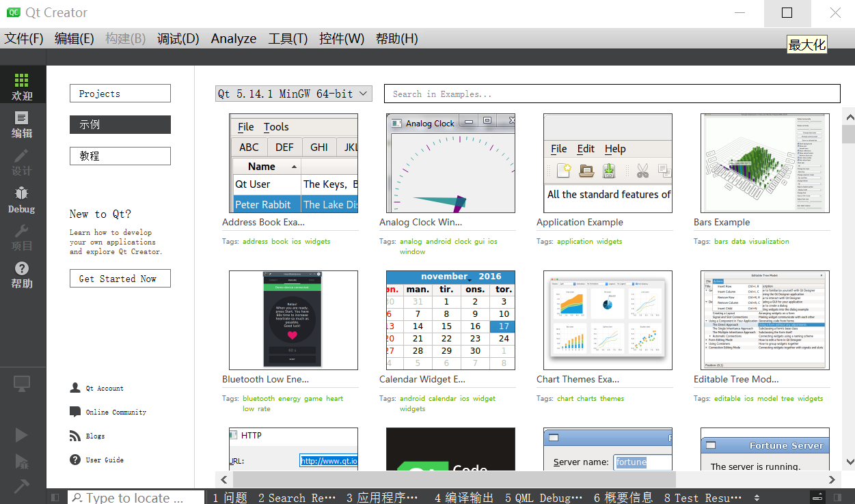This screenshot has width=855, height=504.
Task: Click the 'themes' tag under Chart Themes
Action: click(x=612, y=398)
